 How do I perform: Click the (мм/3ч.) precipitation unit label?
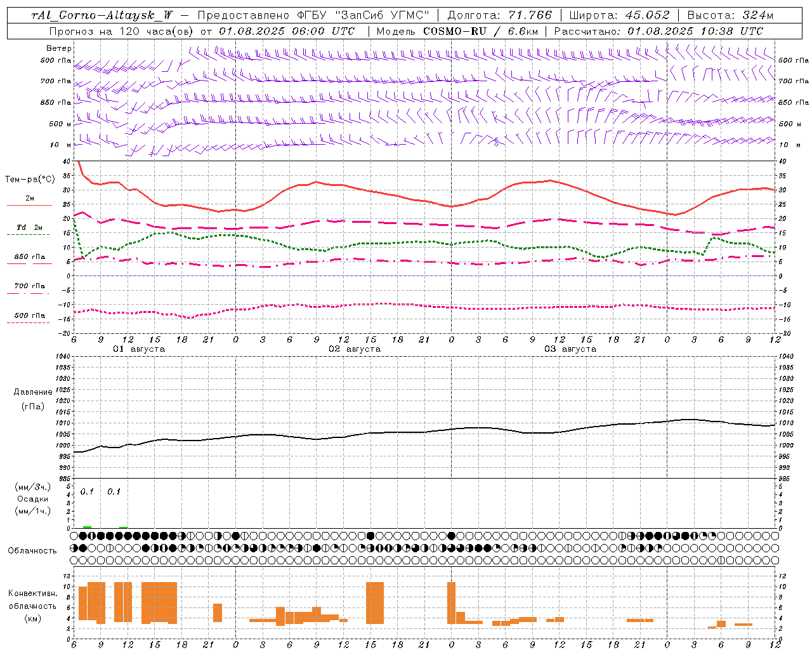[x=33, y=487]
